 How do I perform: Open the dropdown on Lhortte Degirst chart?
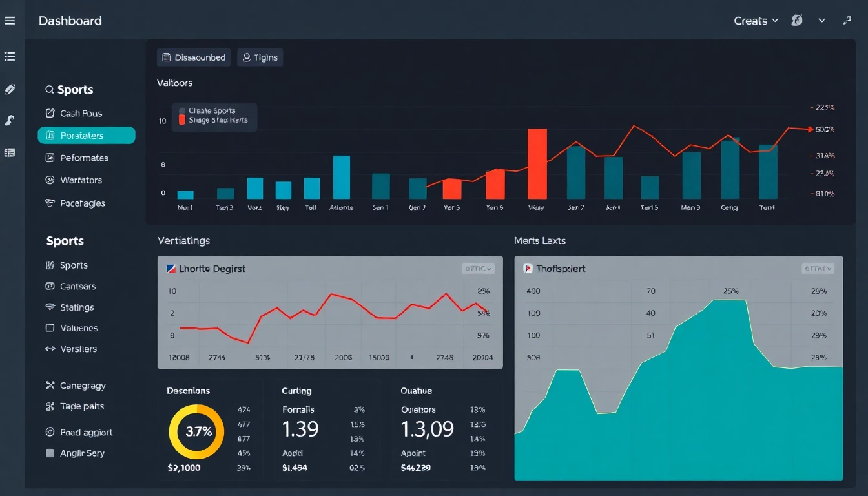(478, 269)
